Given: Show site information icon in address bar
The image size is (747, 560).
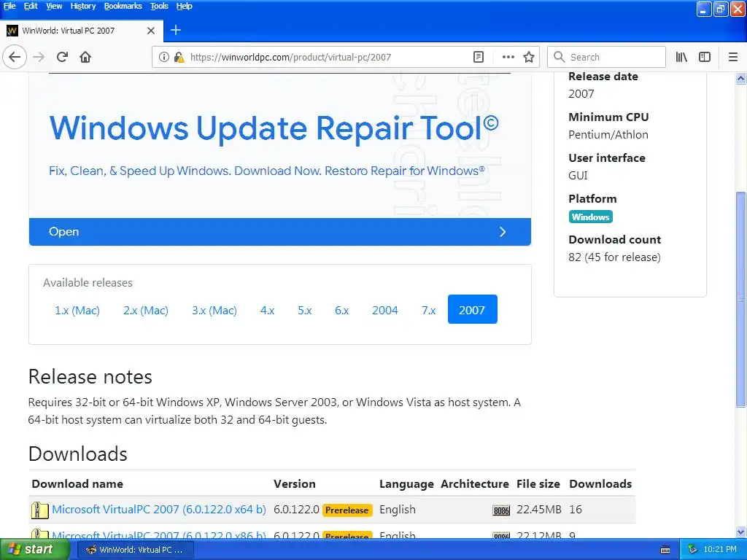Looking at the screenshot, I should pyautogui.click(x=164, y=57).
